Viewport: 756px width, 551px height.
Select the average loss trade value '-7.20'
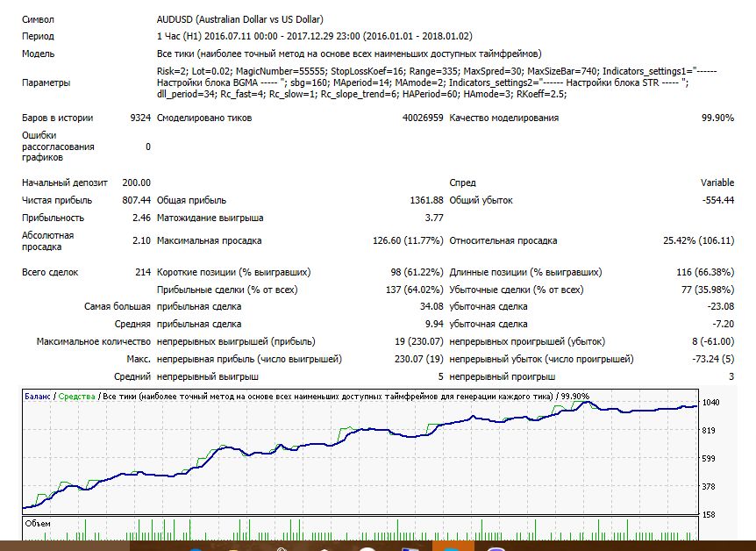point(723,325)
